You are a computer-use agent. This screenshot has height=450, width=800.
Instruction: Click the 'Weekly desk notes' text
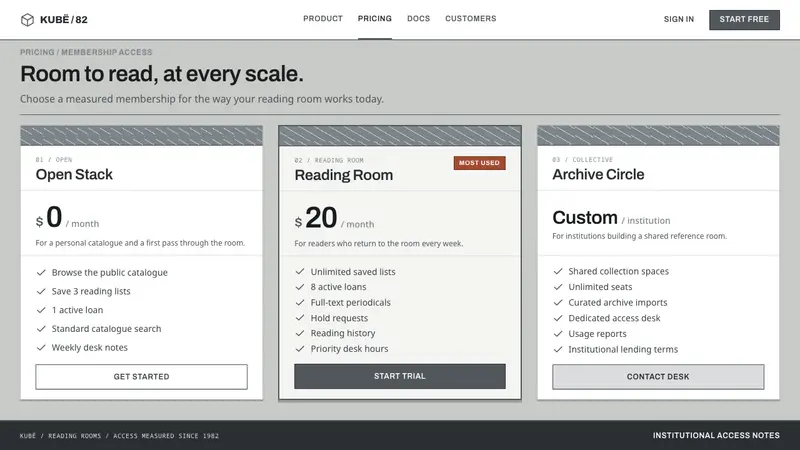[89, 347]
